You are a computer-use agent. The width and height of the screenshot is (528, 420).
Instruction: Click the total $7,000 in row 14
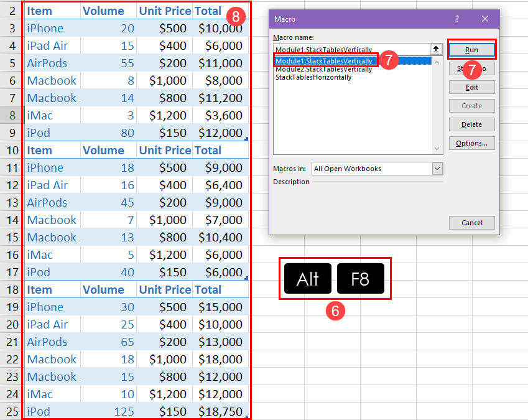click(x=221, y=220)
